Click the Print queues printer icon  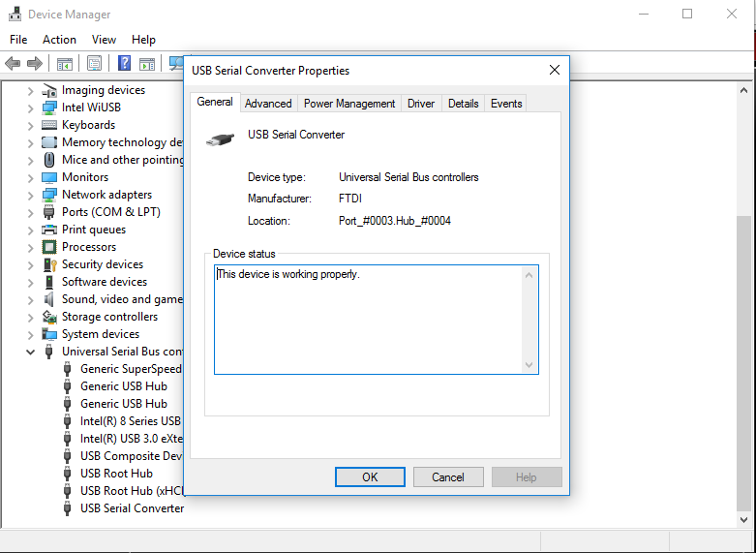[49, 230]
